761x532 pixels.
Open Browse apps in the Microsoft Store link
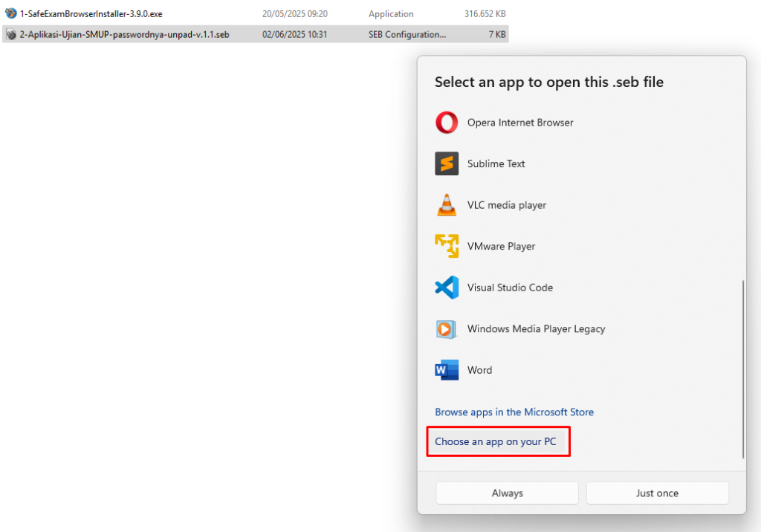[514, 412]
